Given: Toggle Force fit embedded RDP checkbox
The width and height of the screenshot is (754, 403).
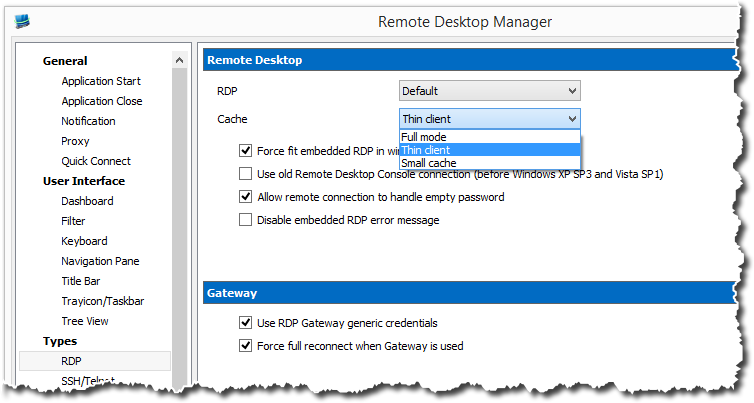Looking at the screenshot, I should (246, 151).
